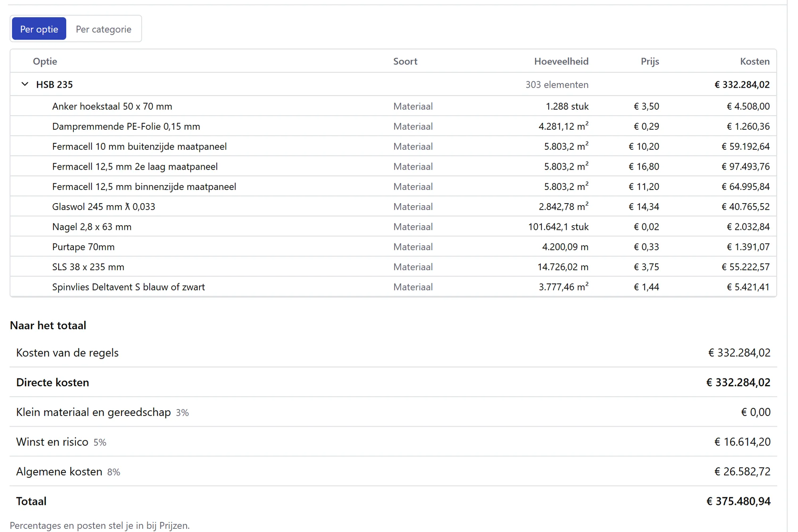
Task: Click the Soort column header
Action: [405, 61]
